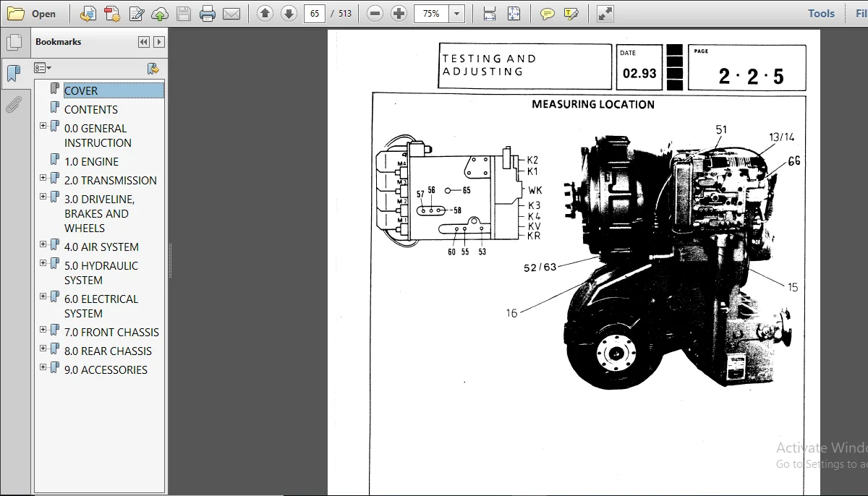
Task: Open the 9.0 ACCESSORIES bookmark
Action: pos(106,369)
